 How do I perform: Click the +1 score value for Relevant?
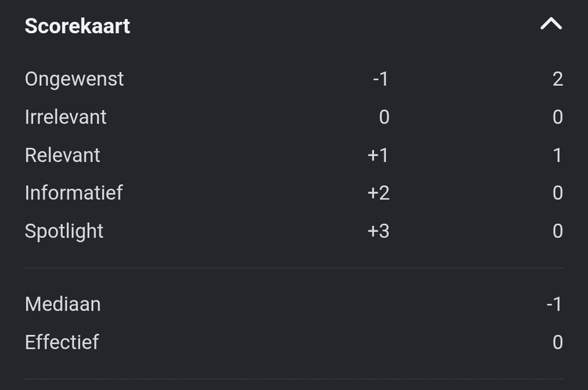pos(378,155)
